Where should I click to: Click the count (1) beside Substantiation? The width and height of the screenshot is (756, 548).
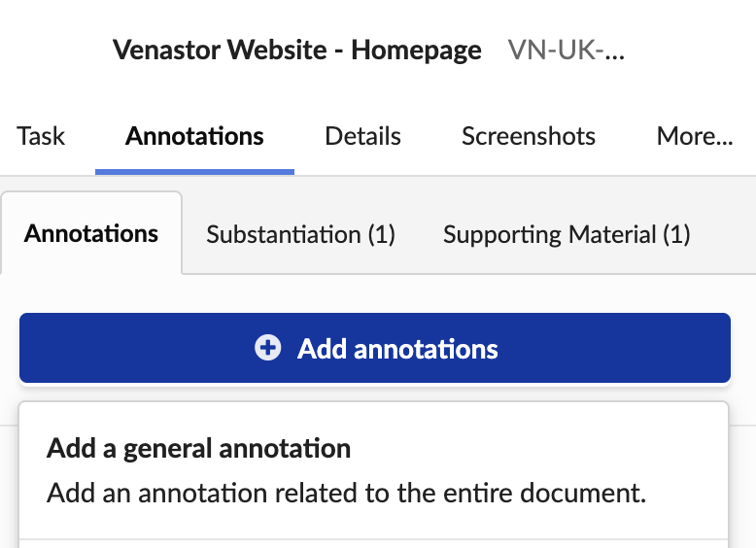point(381,234)
